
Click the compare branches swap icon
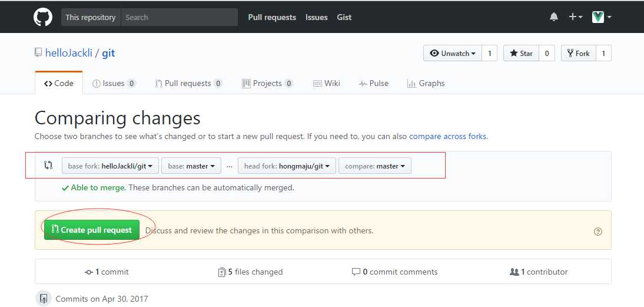click(x=48, y=166)
